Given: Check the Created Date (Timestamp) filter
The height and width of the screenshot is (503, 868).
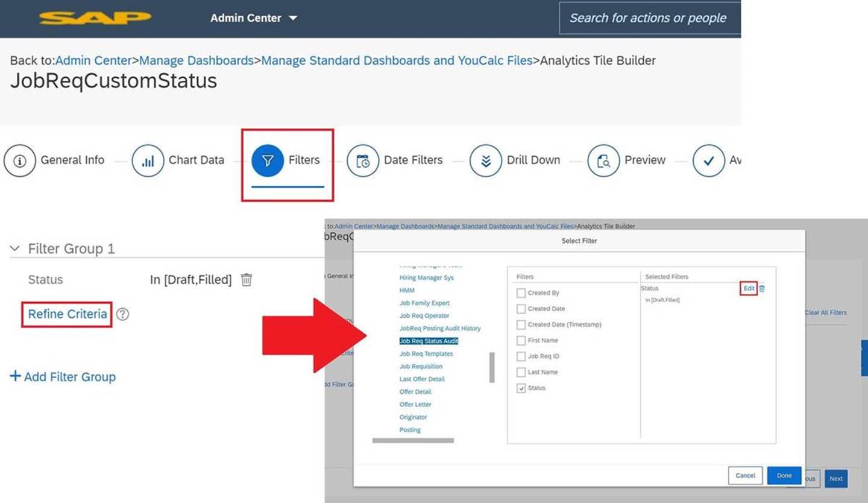Looking at the screenshot, I should point(521,324).
